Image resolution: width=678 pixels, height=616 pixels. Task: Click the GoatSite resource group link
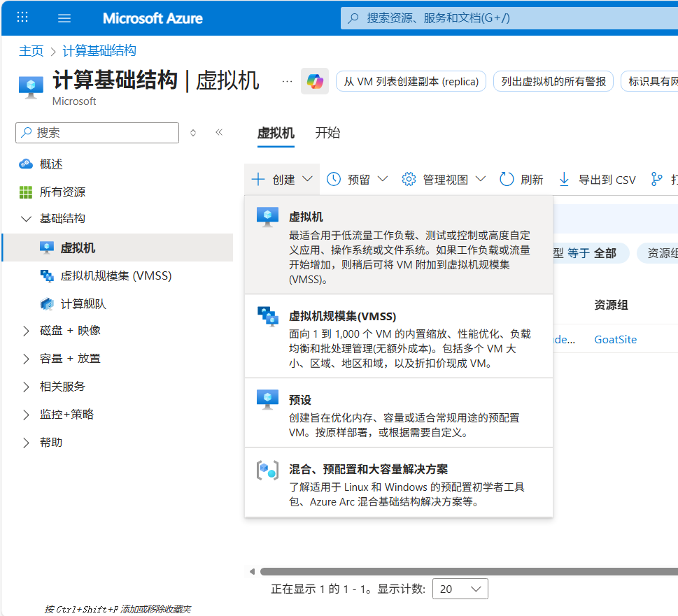(x=615, y=340)
